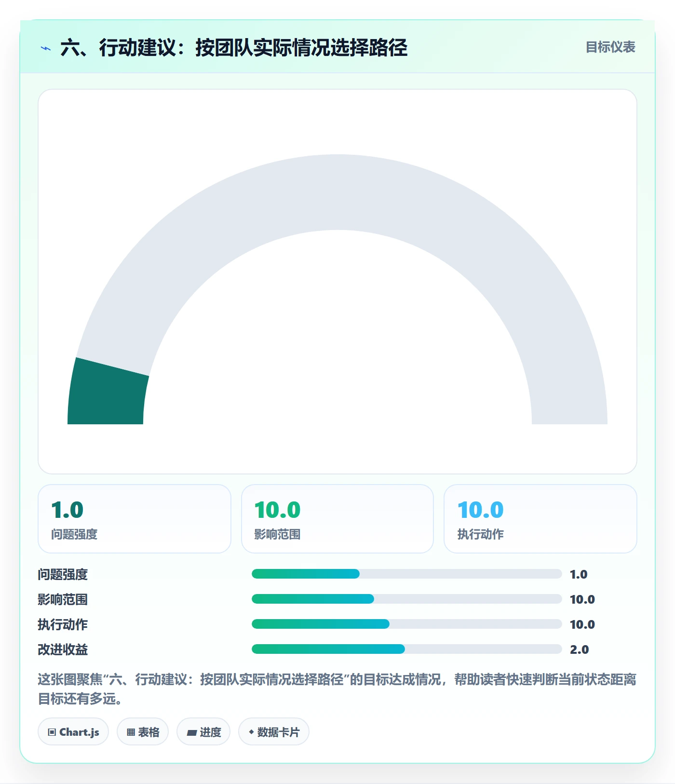
Task: Click the 数据卡片 tag chip
Action: click(274, 732)
